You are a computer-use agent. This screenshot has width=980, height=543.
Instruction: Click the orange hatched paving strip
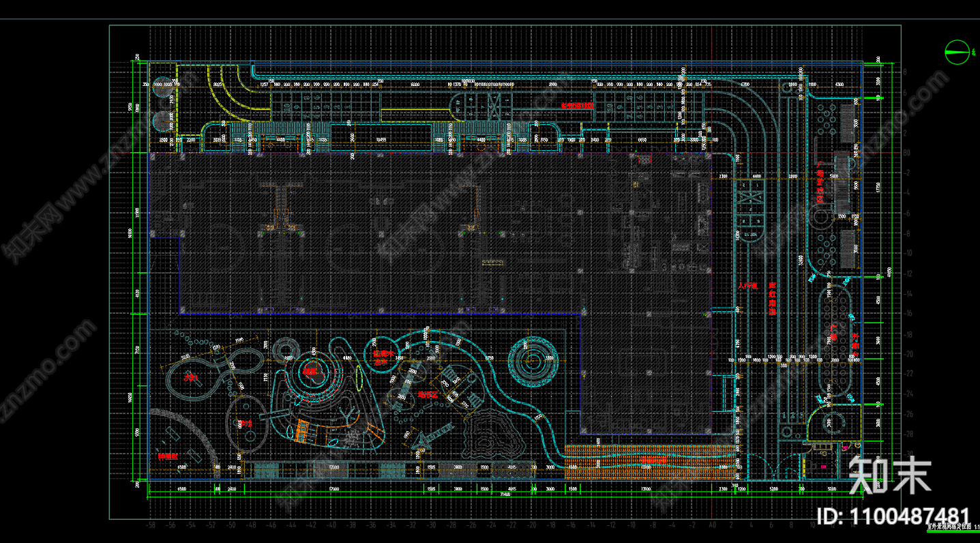[x=650, y=463]
